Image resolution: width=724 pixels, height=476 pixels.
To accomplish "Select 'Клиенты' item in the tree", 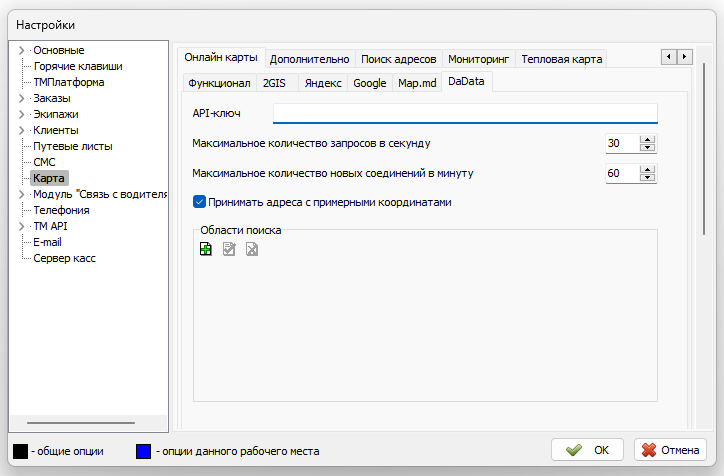I will 56,130.
